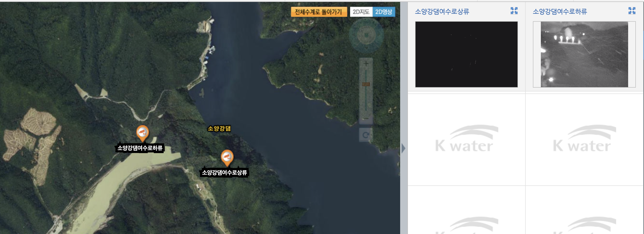644x234 pixels.
Task: Open the 소양강댐여수로상류 title link
Action: (x=442, y=12)
